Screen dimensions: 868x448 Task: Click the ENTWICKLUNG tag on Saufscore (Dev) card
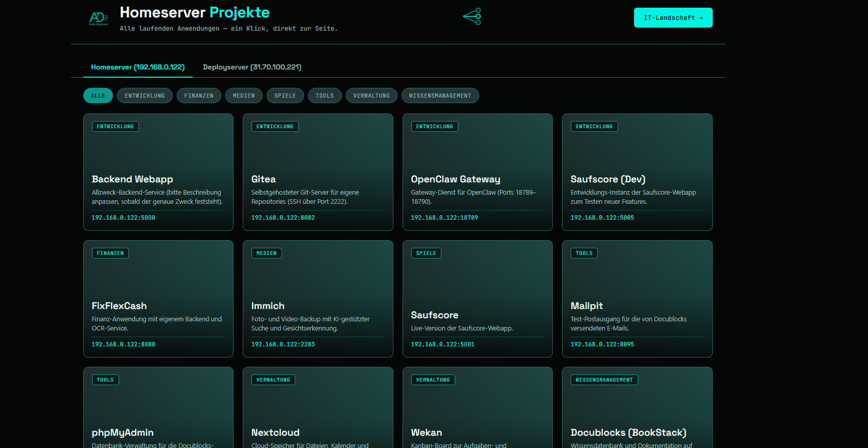point(594,127)
